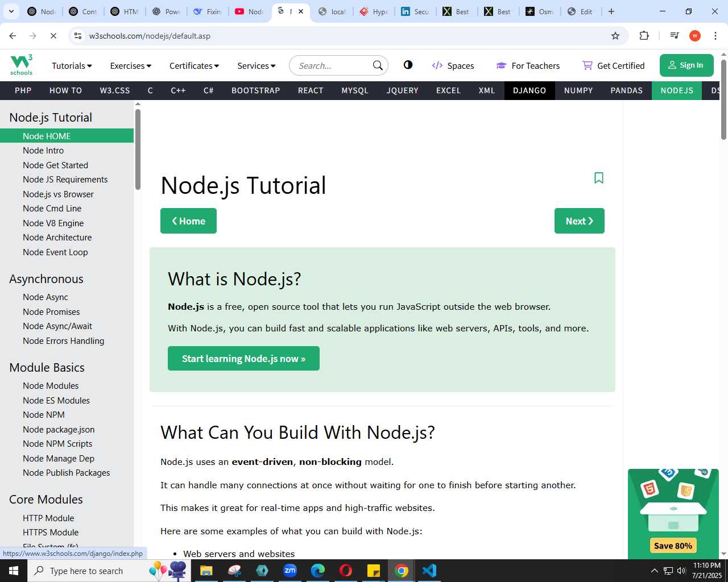Image resolution: width=728 pixels, height=582 pixels.
Task: Open Chrome profile avatar
Action: [695, 36]
